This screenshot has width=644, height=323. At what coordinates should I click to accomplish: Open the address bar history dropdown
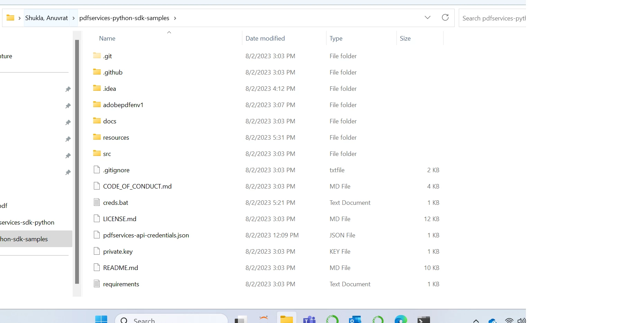click(428, 17)
